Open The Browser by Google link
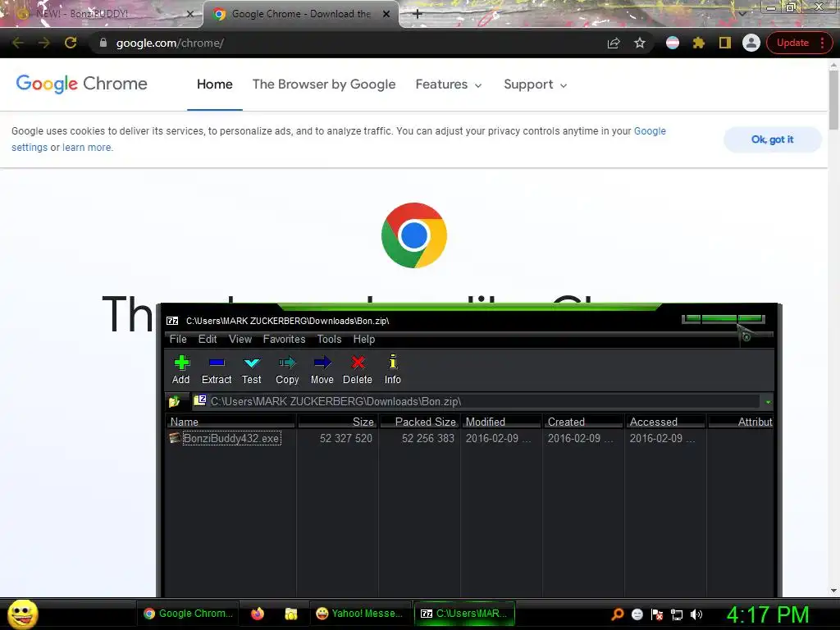The height and width of the screenshot is (630, 840). click(324, 84)
